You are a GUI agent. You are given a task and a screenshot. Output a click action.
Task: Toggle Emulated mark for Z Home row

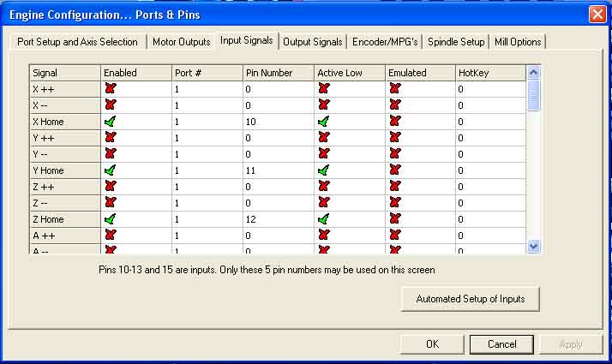pos(395,219)
